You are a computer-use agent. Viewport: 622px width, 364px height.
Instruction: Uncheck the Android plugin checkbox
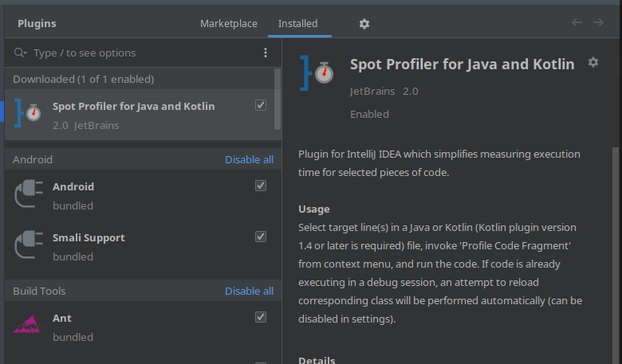pyautogui.click(x=261, y=186)
